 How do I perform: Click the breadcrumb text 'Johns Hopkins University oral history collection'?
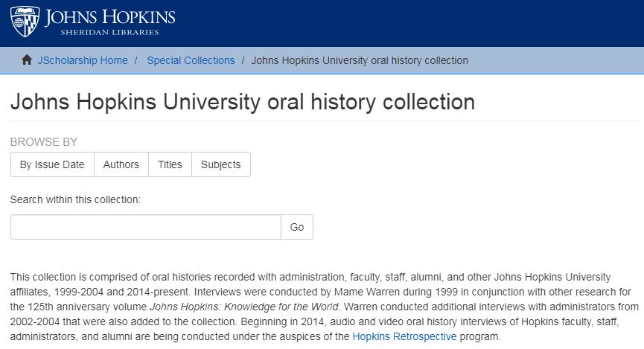tap(360, 60)
